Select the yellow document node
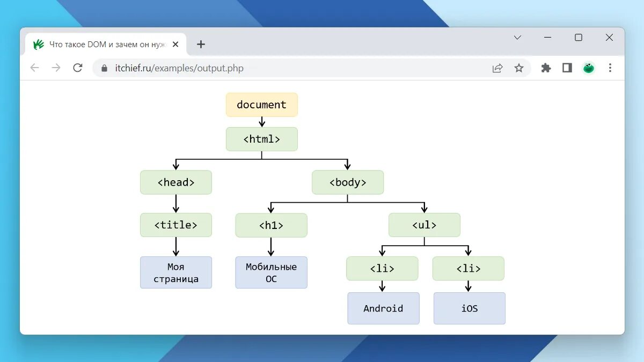This screenshot has width=644, height=362. pyautogui.click(x=262, y=105)
